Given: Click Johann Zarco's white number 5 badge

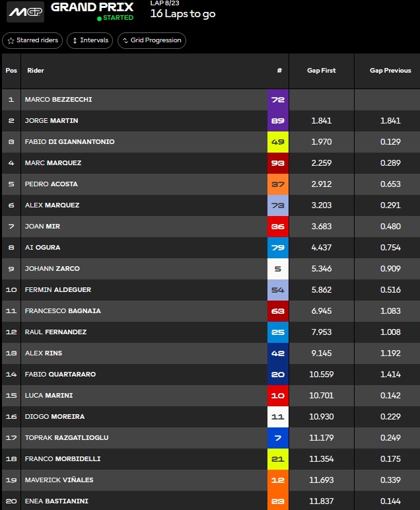Looking at the screenshot, I should click(x=278, y=269).
